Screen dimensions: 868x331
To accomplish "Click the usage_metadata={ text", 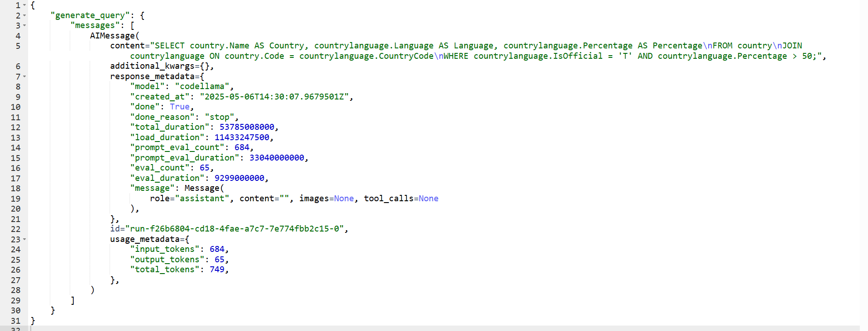I will [150, 239].
